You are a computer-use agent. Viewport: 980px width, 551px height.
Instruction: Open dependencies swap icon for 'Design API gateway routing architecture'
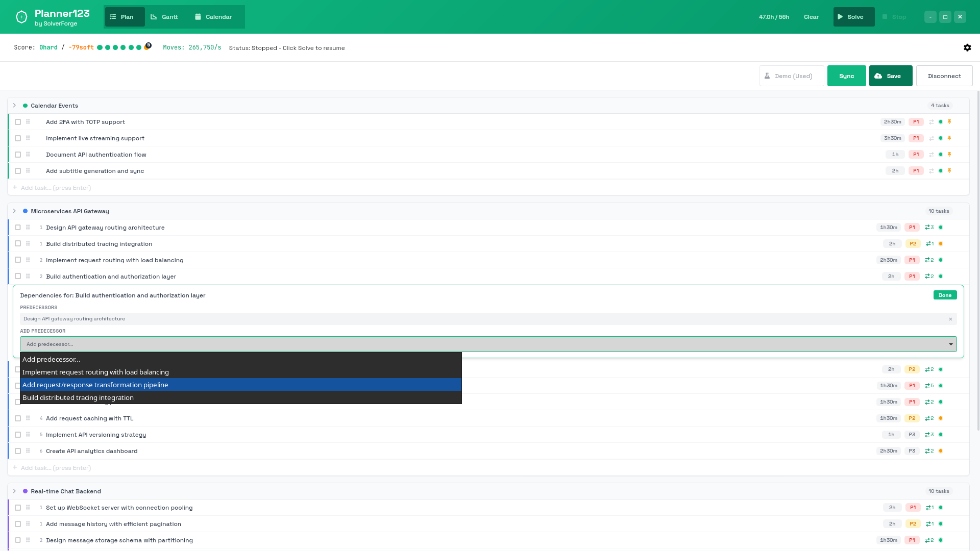(929, 228)
